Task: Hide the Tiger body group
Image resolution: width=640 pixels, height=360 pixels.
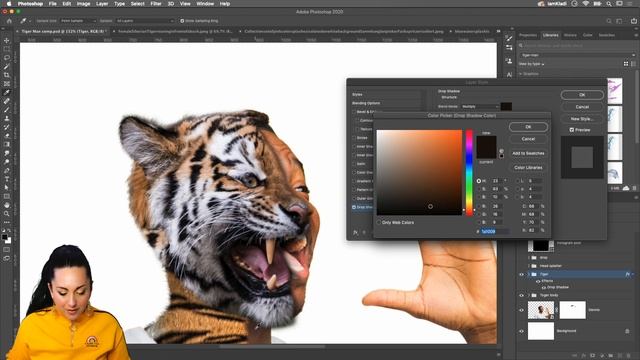Action: [521, 295]
